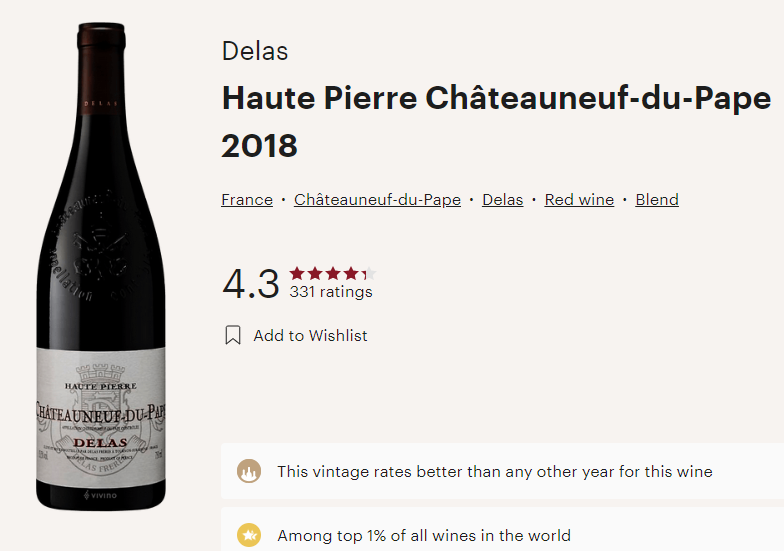This screenshot has height=551, width=784.
Task: Click the gold star top-wines badge icon
Action: tap(249, 535)
